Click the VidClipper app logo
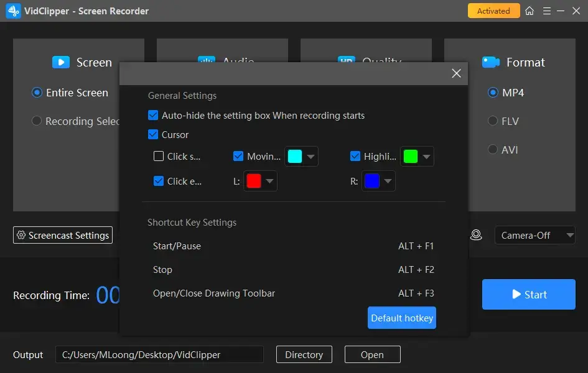The width and height of the screenshot is (588, 373). 13,11
